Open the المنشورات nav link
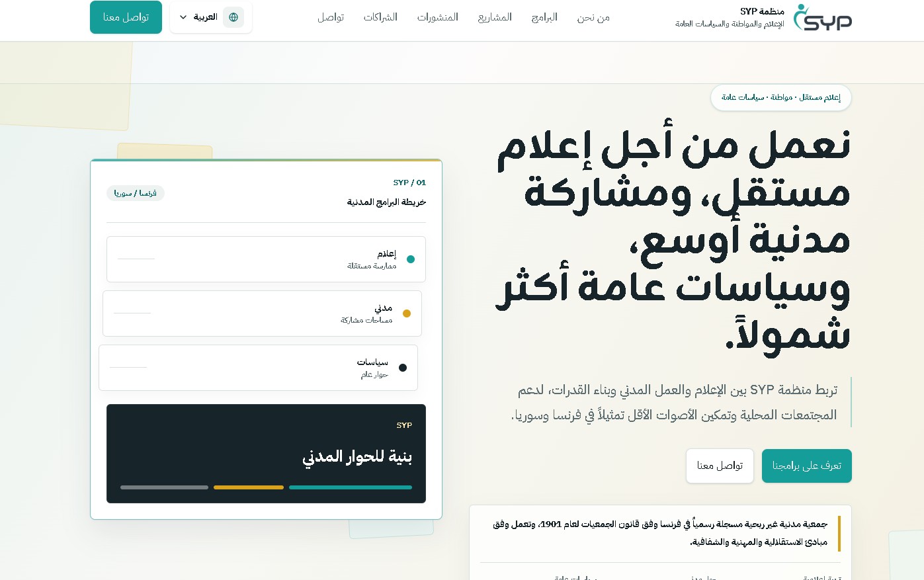Viewport: 924px width, 580px height. pos(438,17)
